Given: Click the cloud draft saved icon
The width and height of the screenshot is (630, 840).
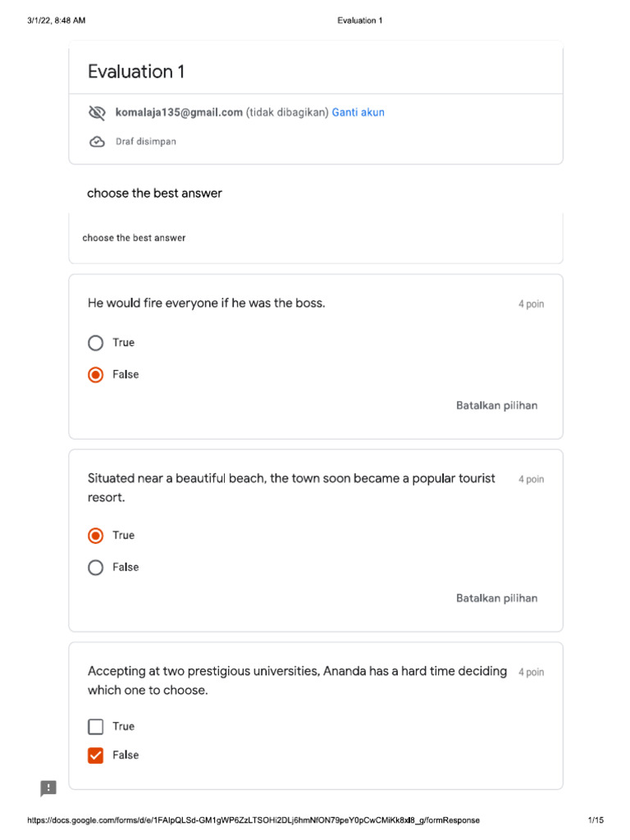Looking at the screenshot, I should [97, 142].
